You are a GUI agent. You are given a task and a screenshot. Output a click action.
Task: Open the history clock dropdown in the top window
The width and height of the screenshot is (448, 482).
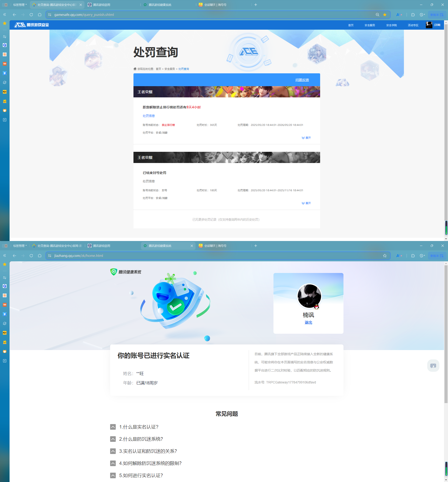click(x=422, y=14)
